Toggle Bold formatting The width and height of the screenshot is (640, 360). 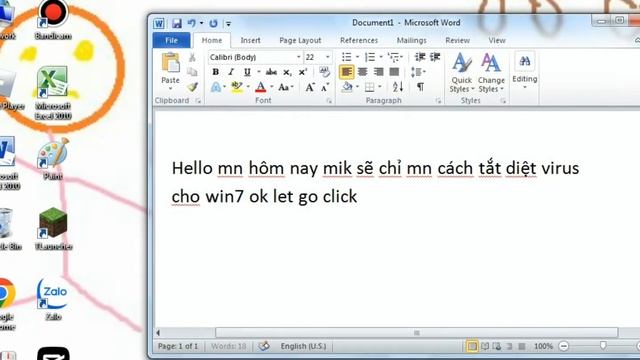click(216, 72)
